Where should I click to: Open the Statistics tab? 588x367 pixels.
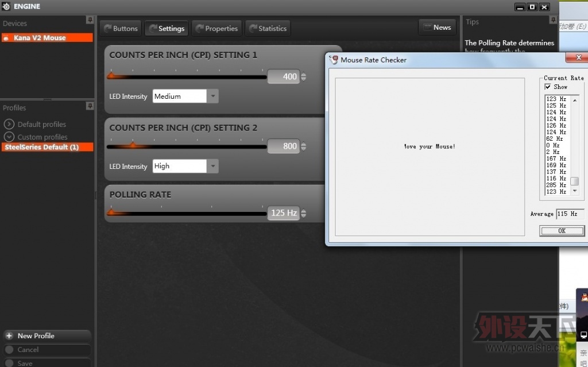click(268, 28)
